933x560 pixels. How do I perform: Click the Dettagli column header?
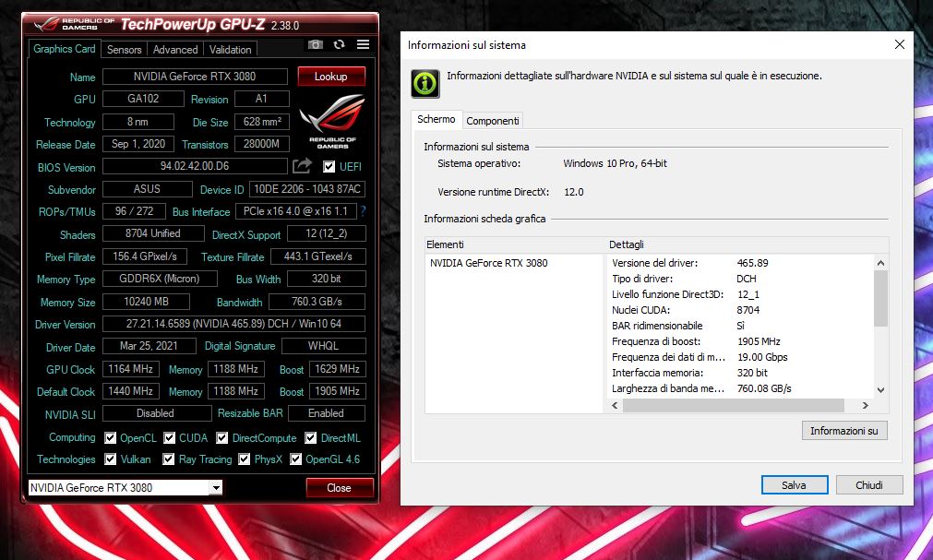coord(748,244)
